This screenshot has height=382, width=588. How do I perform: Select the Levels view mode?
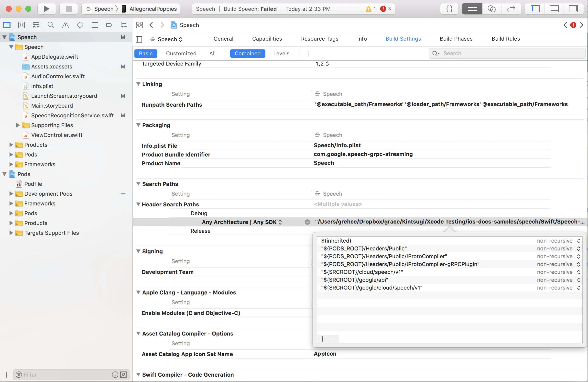coord(281,53)
